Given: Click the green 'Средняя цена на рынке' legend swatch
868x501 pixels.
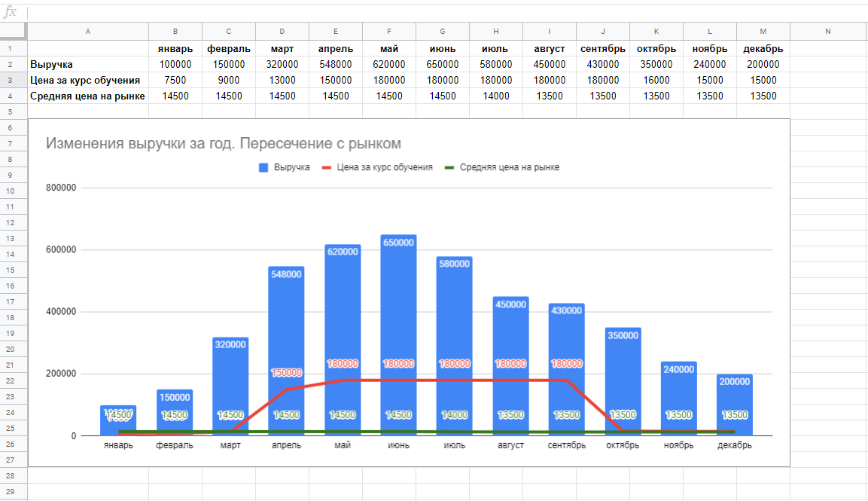Looking at the screenshot, I should click(449, 167).
